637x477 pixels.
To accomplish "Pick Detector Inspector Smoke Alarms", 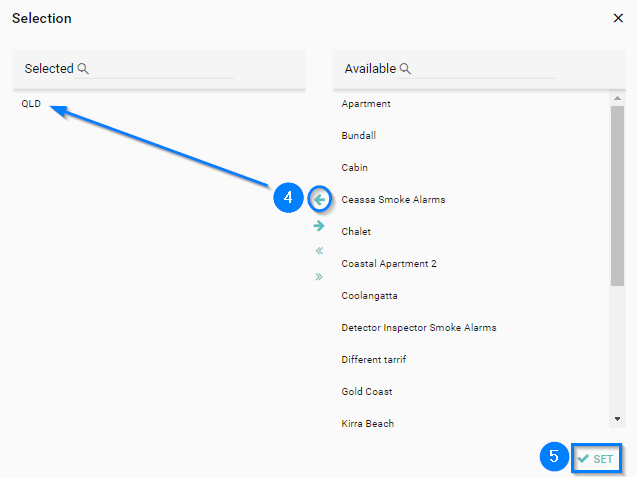I will 418,328.
